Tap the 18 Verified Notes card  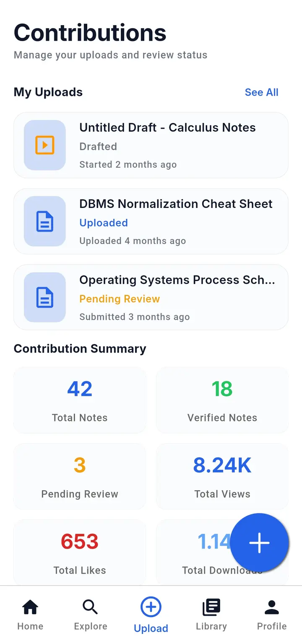point(222,400)
